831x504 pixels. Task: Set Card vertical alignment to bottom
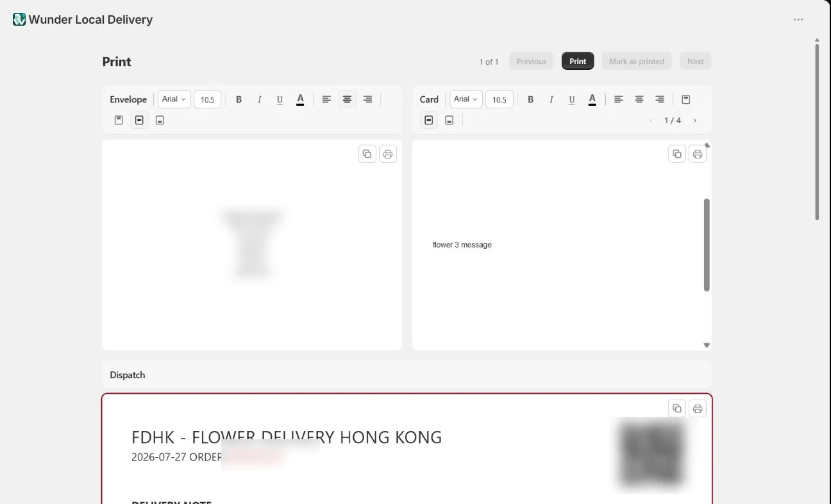pyautogui.click(x=449, y=120)
